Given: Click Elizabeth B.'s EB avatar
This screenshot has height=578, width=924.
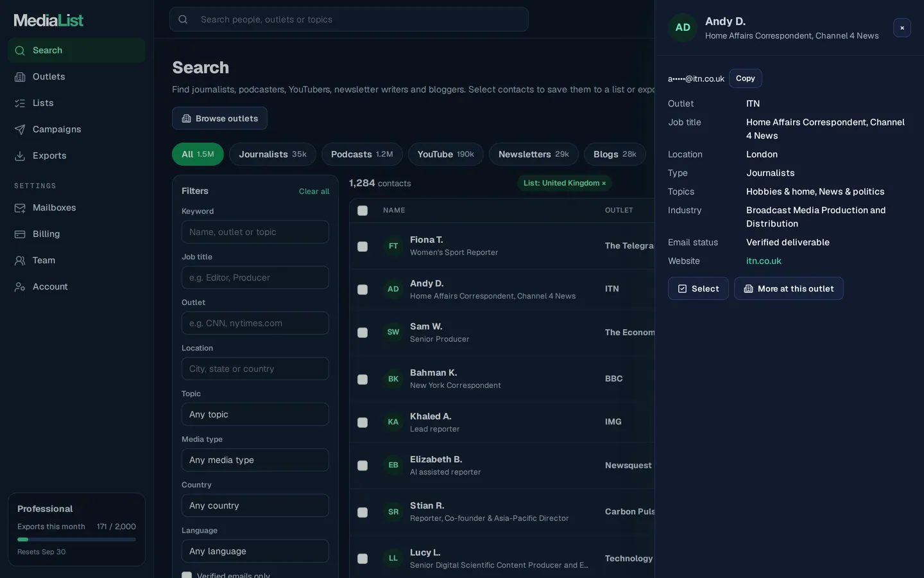Looking at the screenshot, I should [x=393, y=465].
